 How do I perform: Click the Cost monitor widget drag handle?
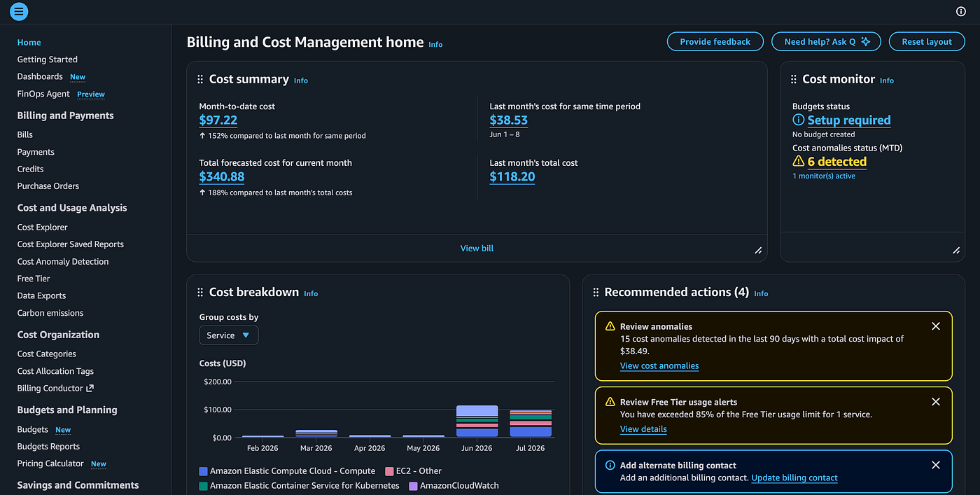(x=794, y=80)
